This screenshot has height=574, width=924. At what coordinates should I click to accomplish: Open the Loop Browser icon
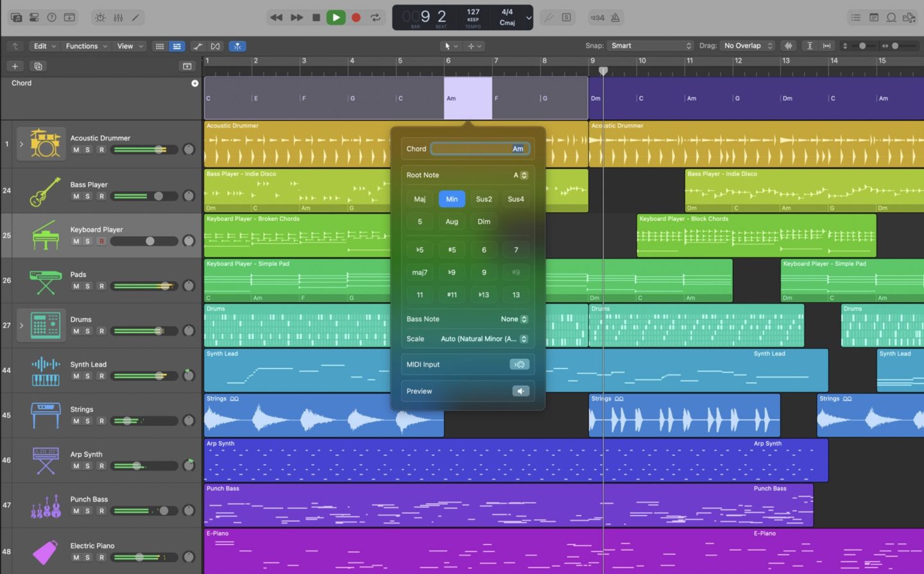[891, 17]
